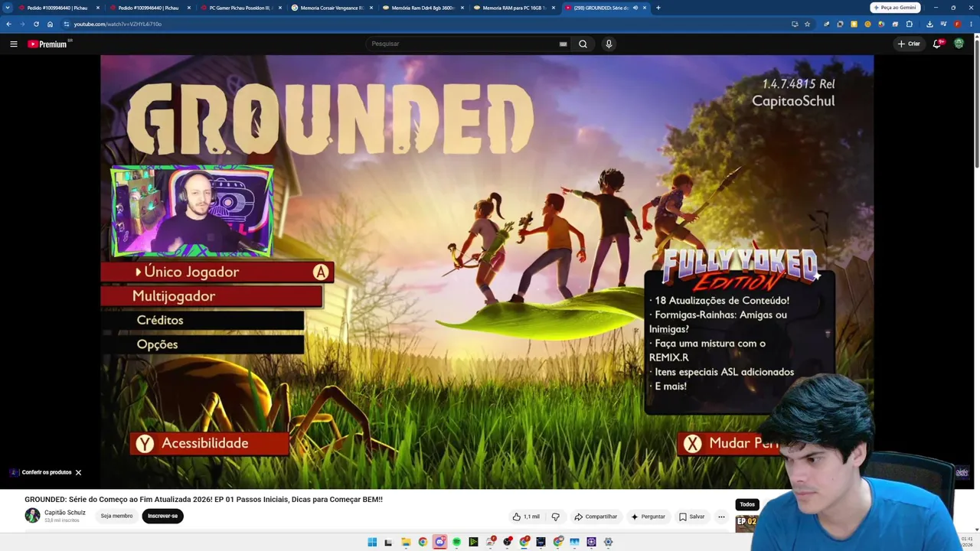Switch to Memoria RAM para PC 16GB tab
The image size is (980, 551).
coord(514,8)
